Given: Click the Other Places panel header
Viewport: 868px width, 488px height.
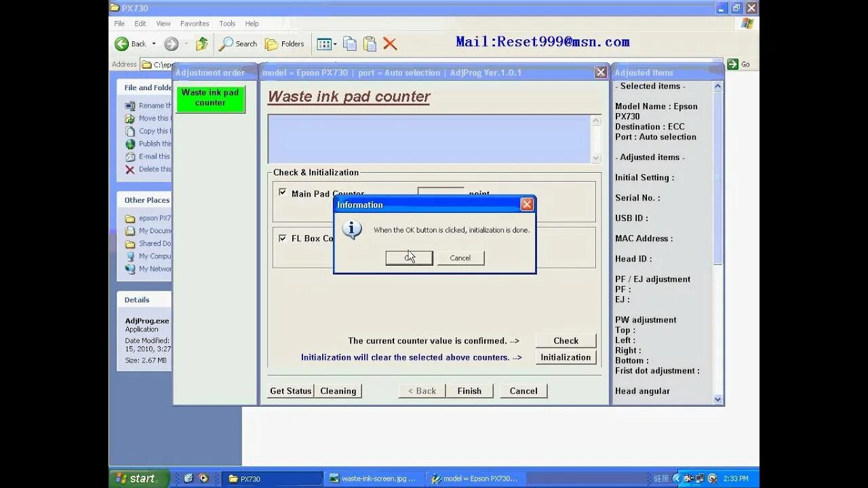Looking at the screenshot, I should click(144, 200).
